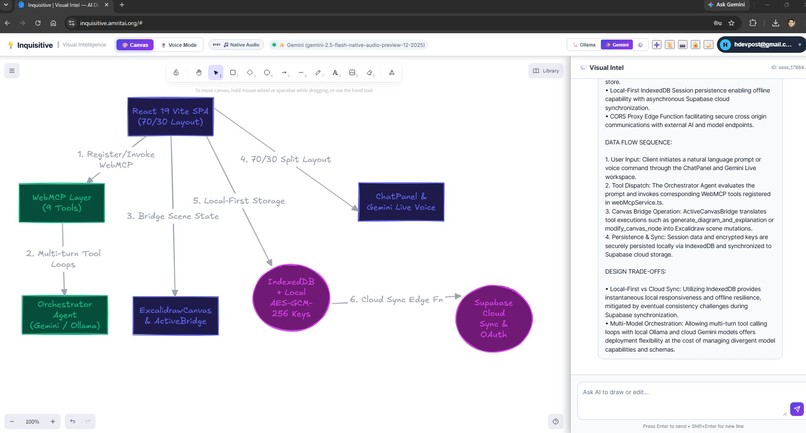Zoom in with the plus button
Image resolution: width=806 pixels, height=433 pixels.
click(x=52, y=422)
